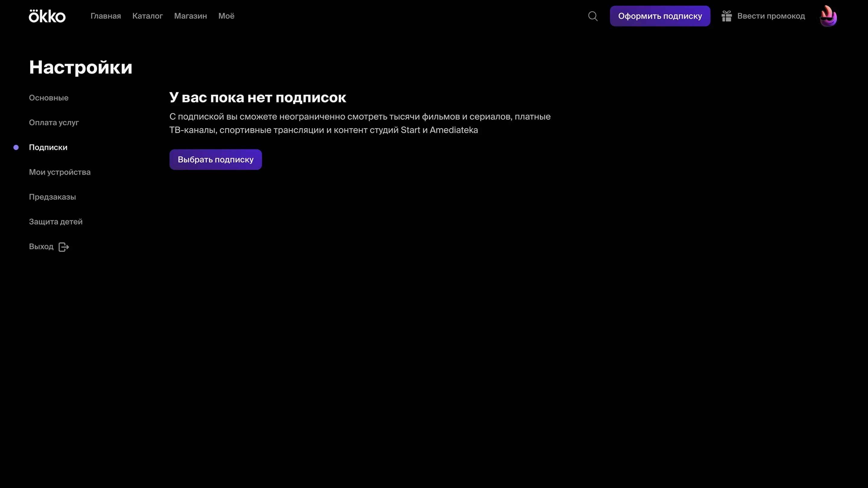
Task: Click the purple dot beside Подписки
Action: click(16, 148)
